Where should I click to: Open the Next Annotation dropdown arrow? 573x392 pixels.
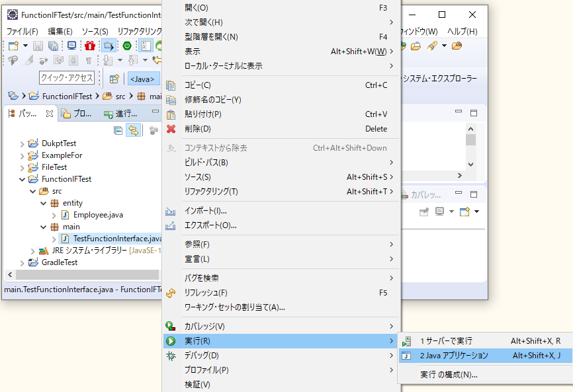pyautogui.click(x=120, y=60)
